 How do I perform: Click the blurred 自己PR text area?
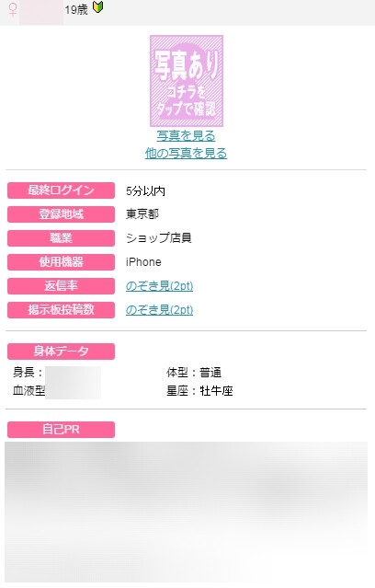[187, 512]
